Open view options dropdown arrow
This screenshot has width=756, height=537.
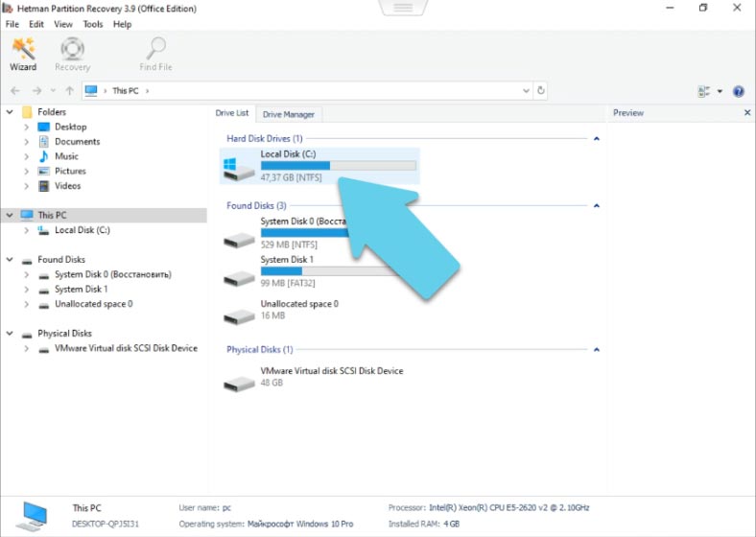720,91
